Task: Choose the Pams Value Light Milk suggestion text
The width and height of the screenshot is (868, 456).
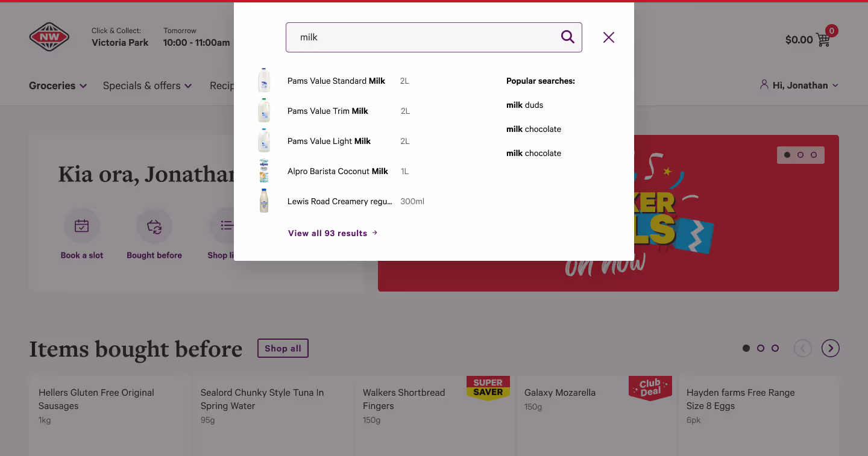Action: pos(329,141)
